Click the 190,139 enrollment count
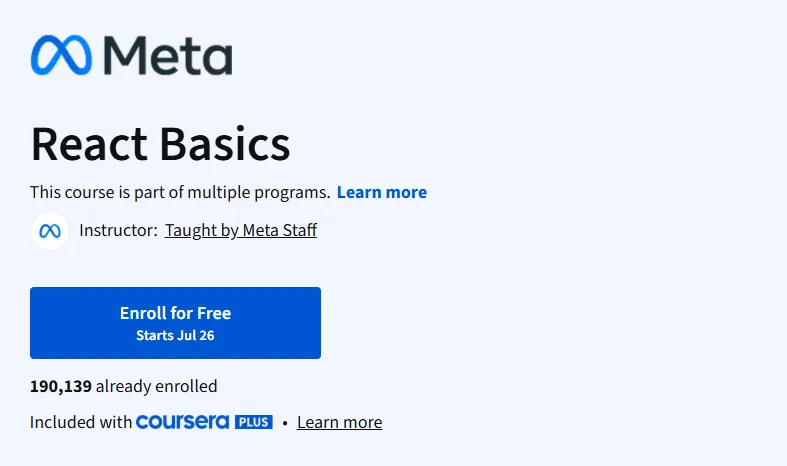787x466 pixels. coord(61,386)
